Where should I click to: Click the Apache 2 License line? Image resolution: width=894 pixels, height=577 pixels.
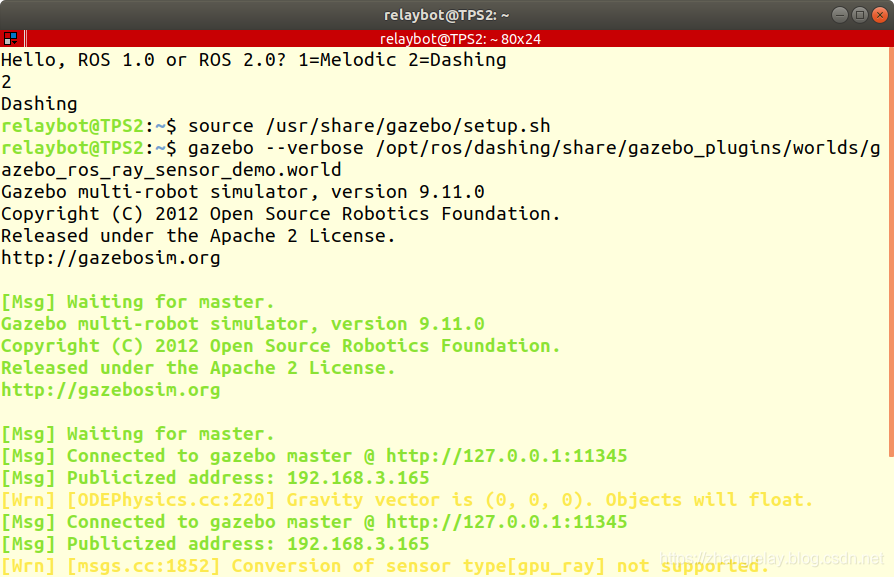tap(200, 235)
